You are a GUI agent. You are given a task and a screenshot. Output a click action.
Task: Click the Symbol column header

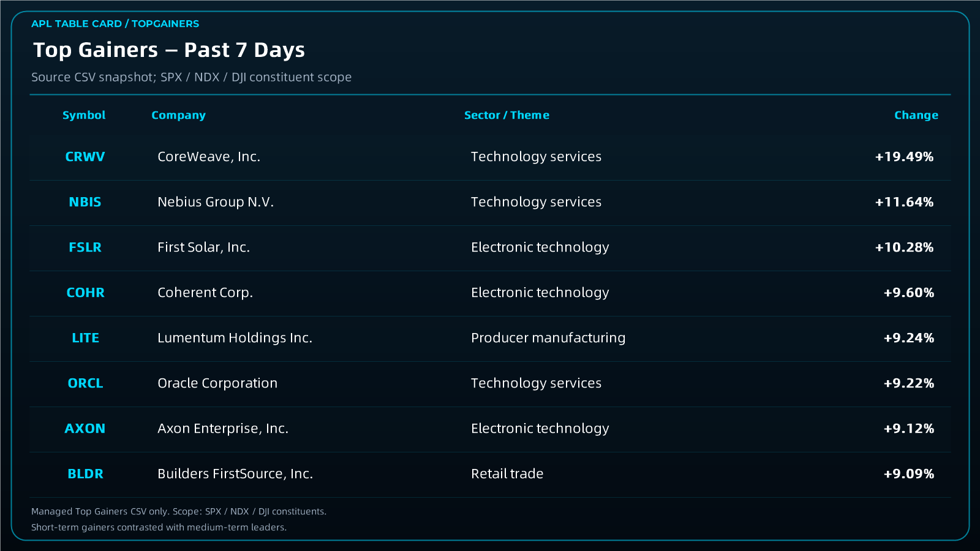[x=84, y=115]
